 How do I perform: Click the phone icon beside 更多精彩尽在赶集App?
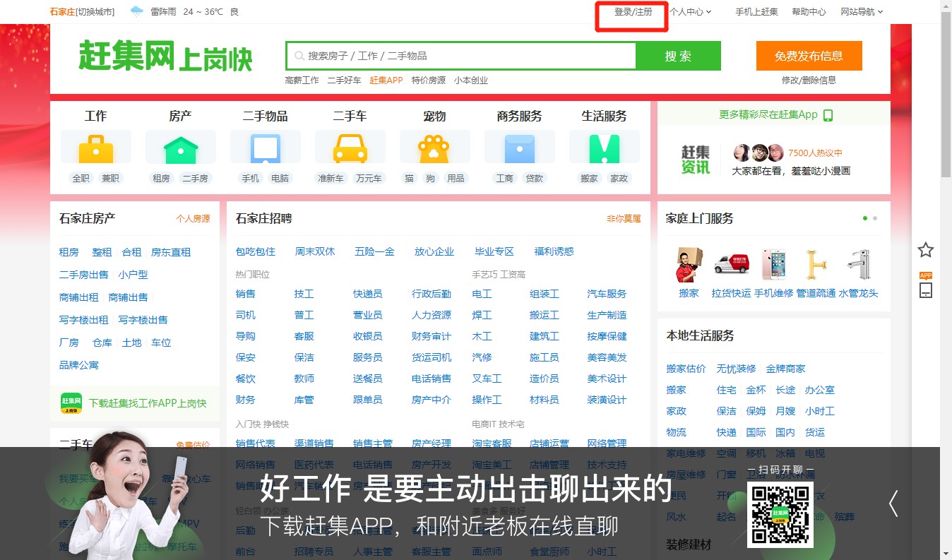click(x=828, y=115)
